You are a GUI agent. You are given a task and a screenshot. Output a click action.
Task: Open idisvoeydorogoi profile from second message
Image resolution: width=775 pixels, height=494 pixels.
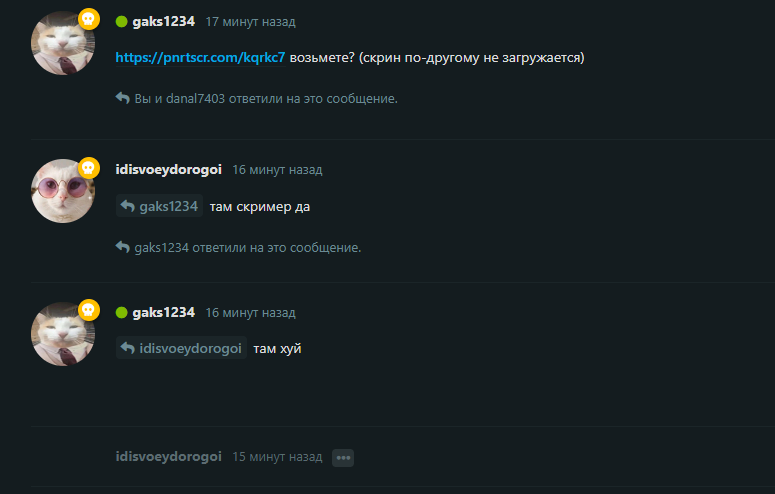pos(169,170)
